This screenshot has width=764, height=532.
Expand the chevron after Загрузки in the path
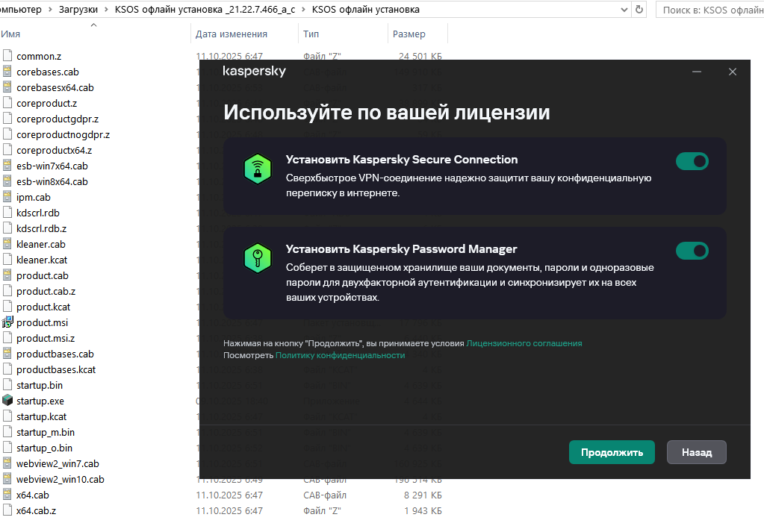[106, 10]
